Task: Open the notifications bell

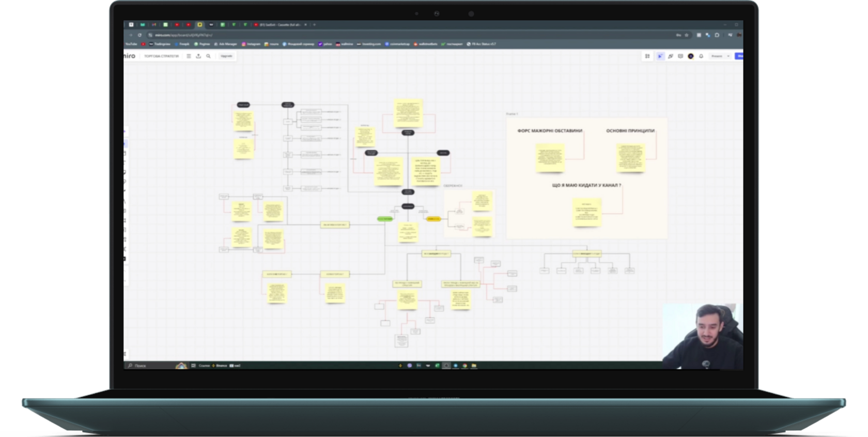Action: 701,56
